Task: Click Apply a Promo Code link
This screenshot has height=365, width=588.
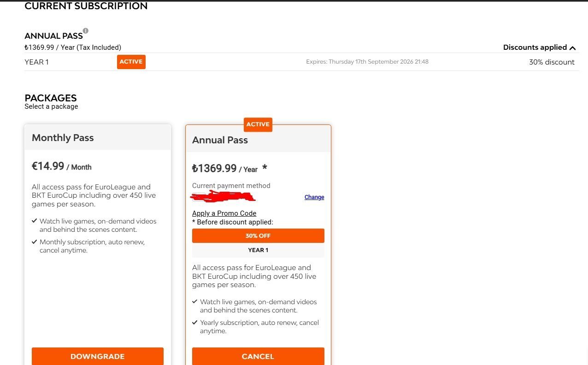Action: pos(224,213)
